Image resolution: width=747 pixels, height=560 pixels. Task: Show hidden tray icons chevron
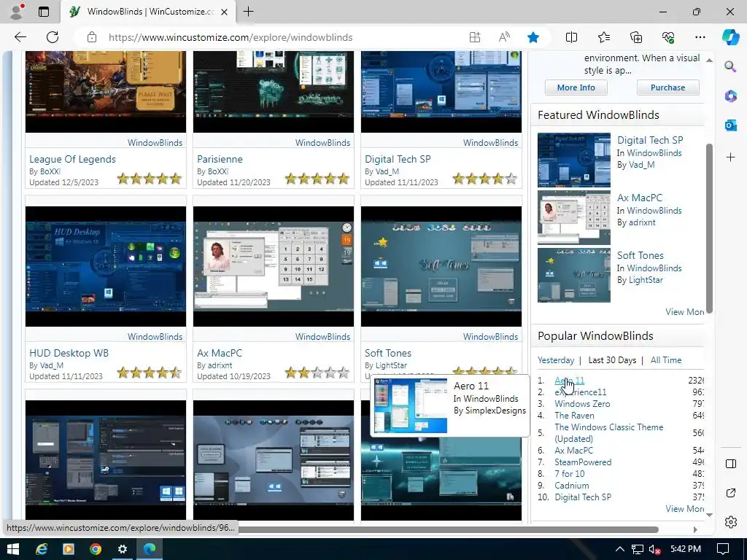tap(619, 549)
